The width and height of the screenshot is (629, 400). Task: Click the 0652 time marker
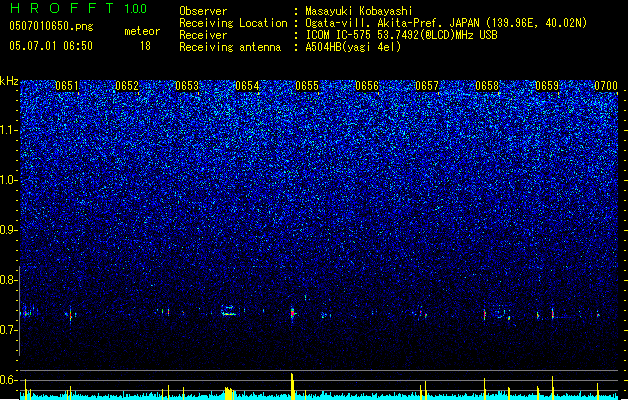click(127, 86)
